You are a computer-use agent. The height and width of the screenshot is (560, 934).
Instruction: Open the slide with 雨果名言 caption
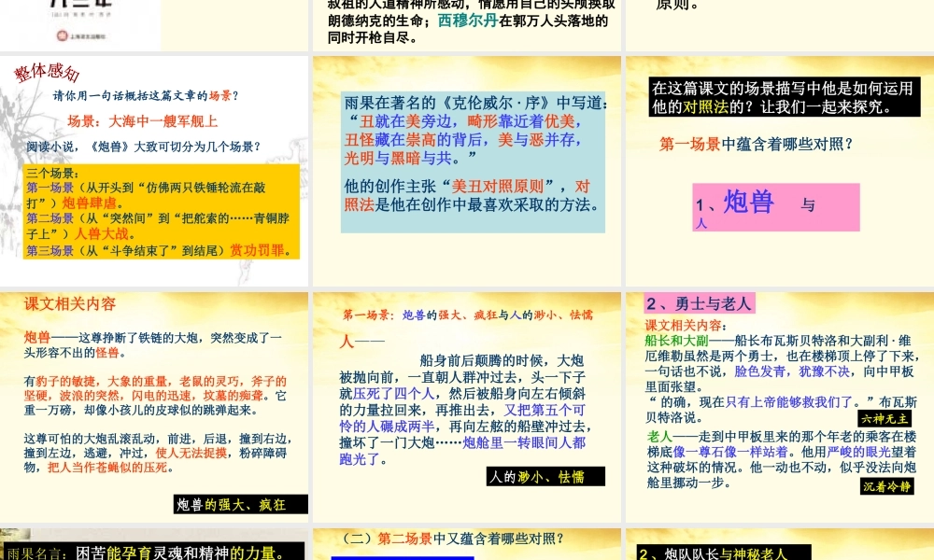click(154, 544)
